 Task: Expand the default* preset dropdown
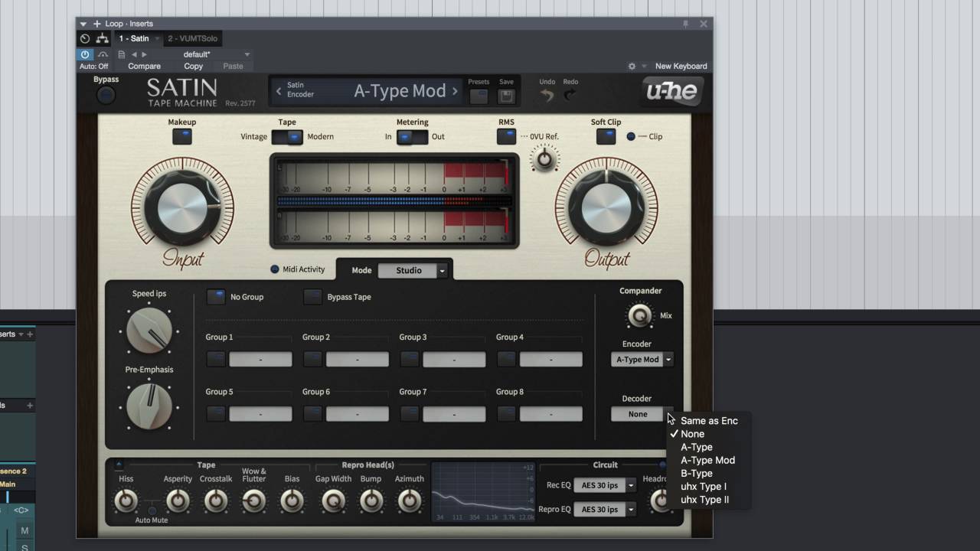tap(247, 54)
